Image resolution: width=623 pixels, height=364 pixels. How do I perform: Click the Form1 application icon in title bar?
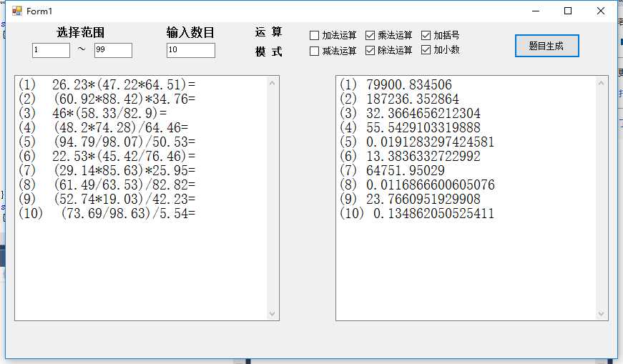(x=16, y=11)
